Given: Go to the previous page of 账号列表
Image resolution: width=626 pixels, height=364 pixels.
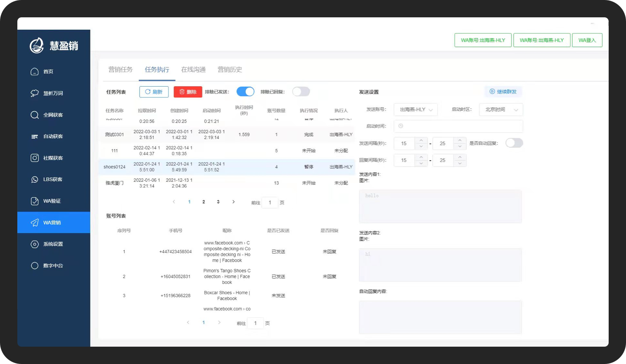Looking at the screenshot, I should coord(188,322).
